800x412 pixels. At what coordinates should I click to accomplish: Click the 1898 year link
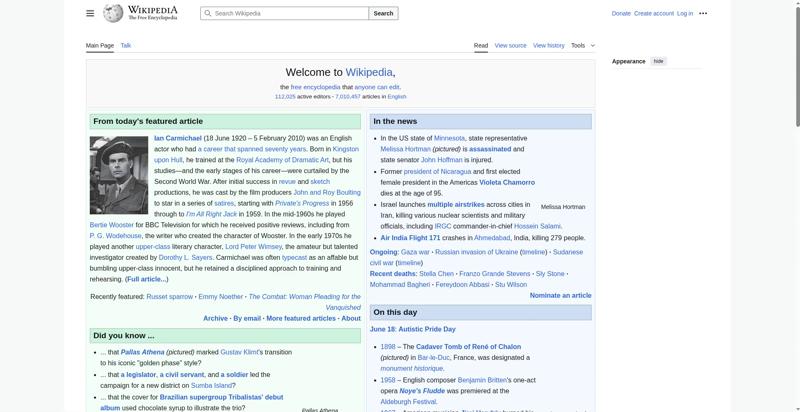point(388,347)
